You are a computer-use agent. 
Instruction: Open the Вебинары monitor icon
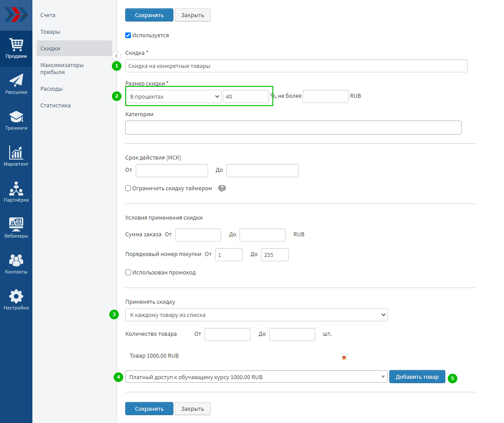(x=16, y=228)
